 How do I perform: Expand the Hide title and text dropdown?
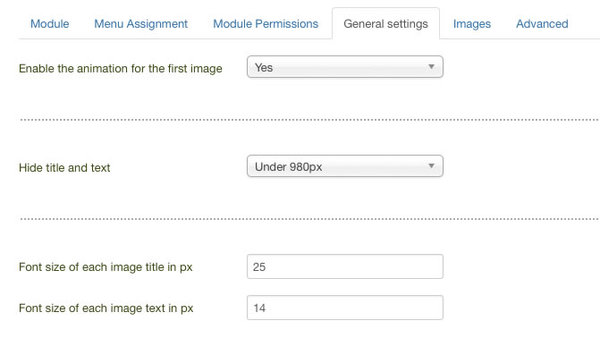[x=345, y=166]
